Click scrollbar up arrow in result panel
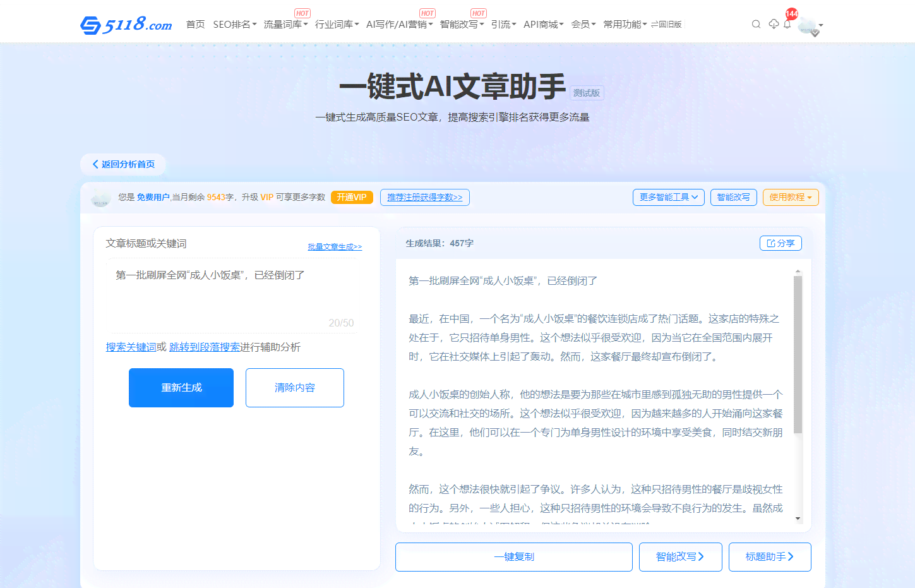The width and height of the screenshot is (915, 588). (798, 272)
